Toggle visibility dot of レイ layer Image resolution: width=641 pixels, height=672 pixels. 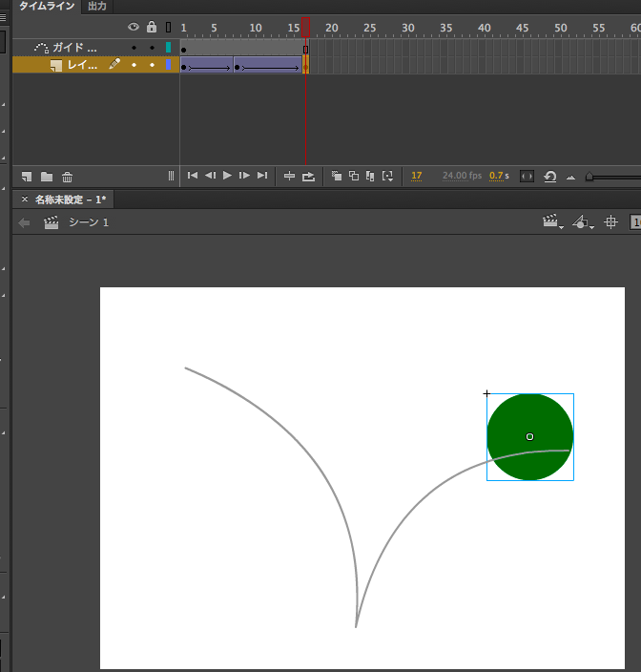(x=134, y=65)
